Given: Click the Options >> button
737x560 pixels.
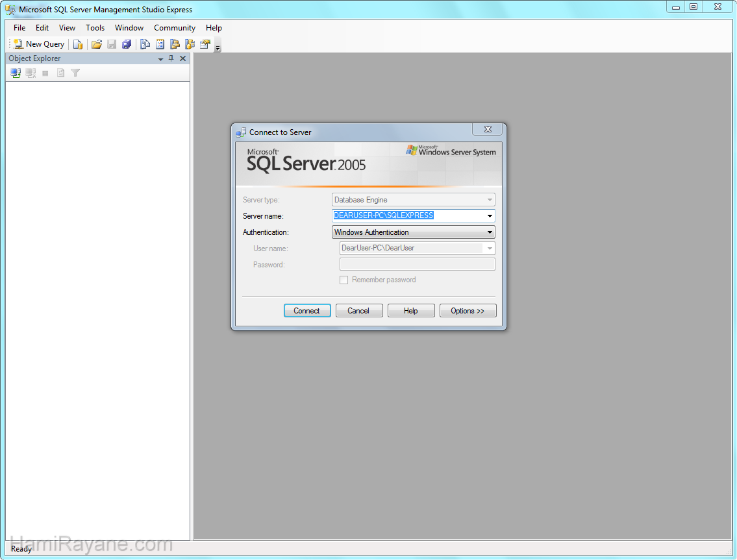Looking at the screenshot, I should point(468,311).
